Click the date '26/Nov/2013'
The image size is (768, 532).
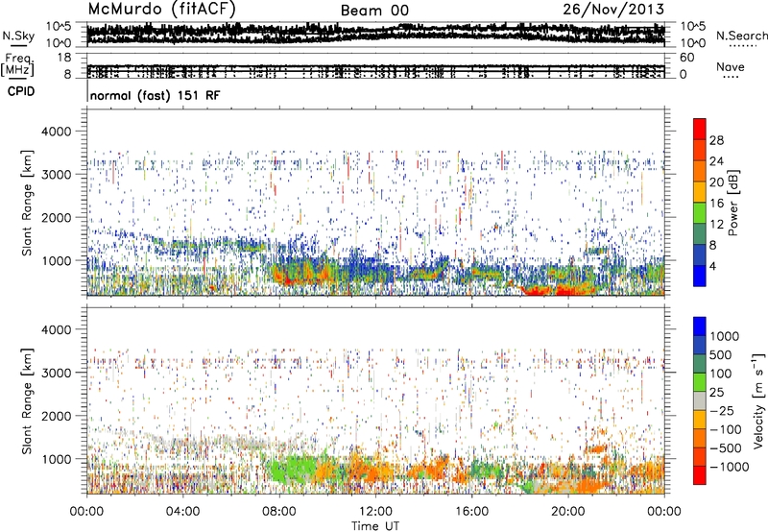(613, 9)
